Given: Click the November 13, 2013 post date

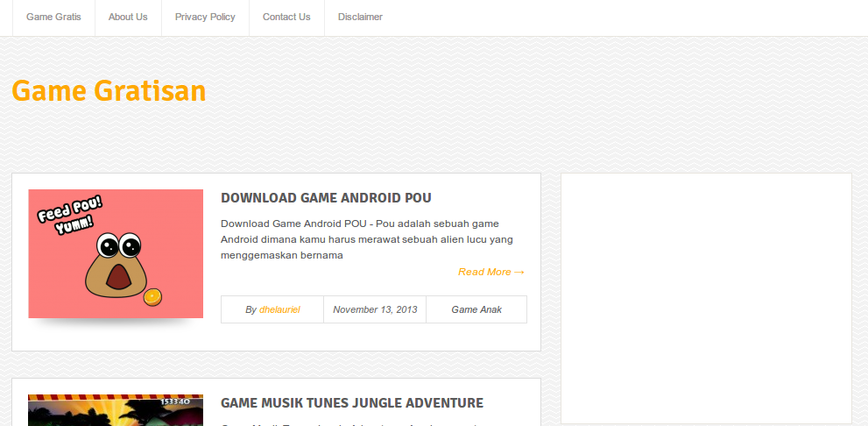Looking at the screenshot, I should coord(375,309).
